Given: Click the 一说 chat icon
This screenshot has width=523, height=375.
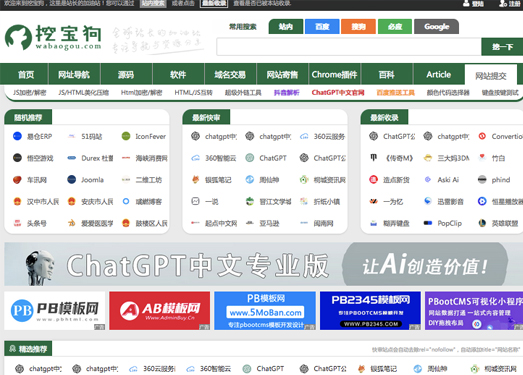Looking at the screenshot, I should click(195, 201).
